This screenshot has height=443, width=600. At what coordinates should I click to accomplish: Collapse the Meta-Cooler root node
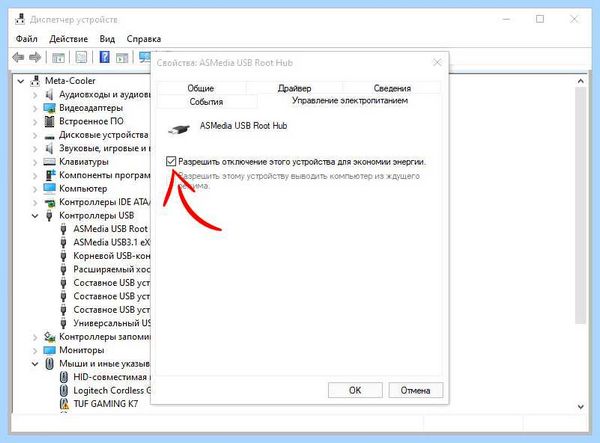tap(21, 81)
